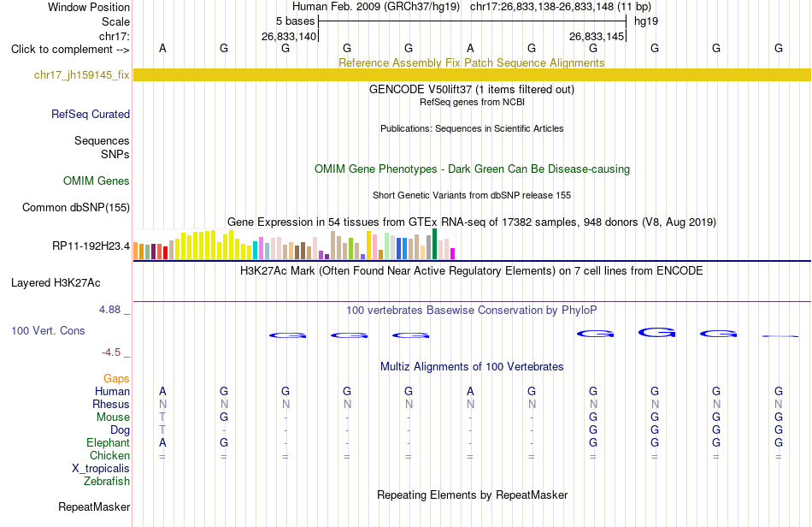Click the Gaps label in Multiz track

click(116, 379)
